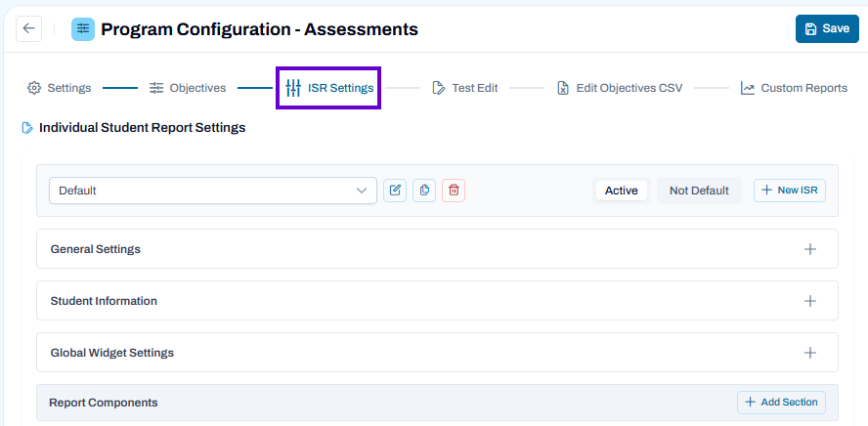Switch to the Test Edit step
Viewport: 868px width, 426px height.
465,88
